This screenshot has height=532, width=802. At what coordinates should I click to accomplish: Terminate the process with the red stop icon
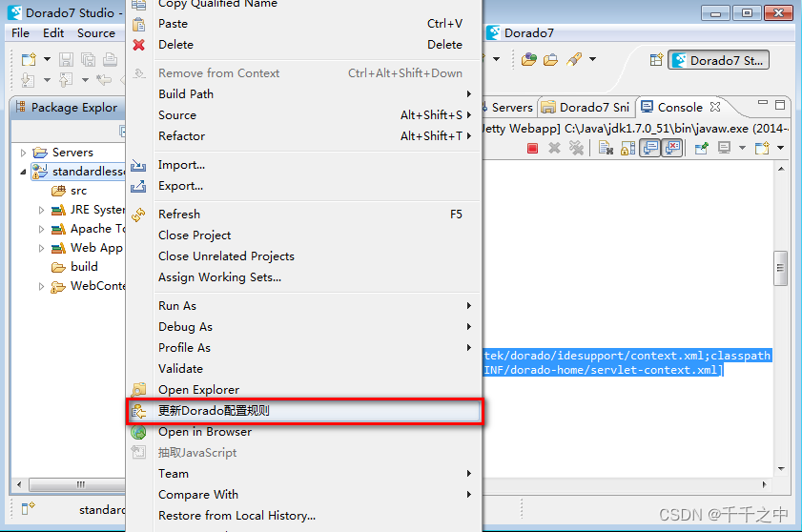pyautogui.click(x=532, y=149)
